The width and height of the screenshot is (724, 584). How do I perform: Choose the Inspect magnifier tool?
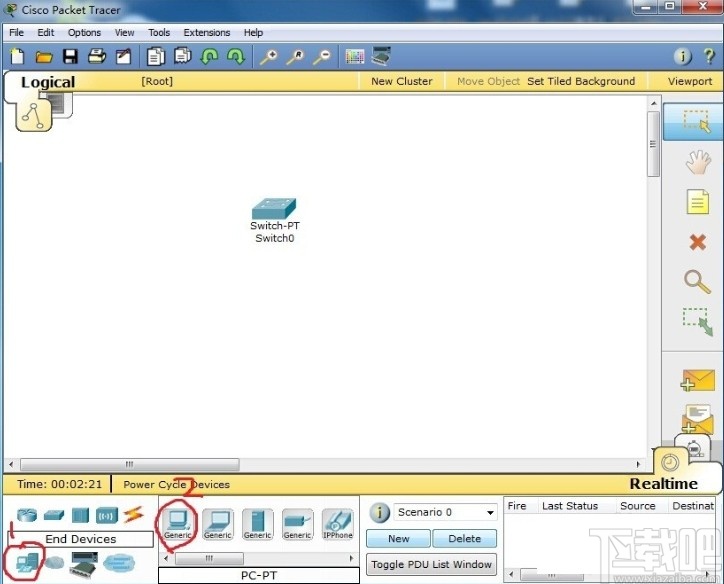click(x=697, y=281)
